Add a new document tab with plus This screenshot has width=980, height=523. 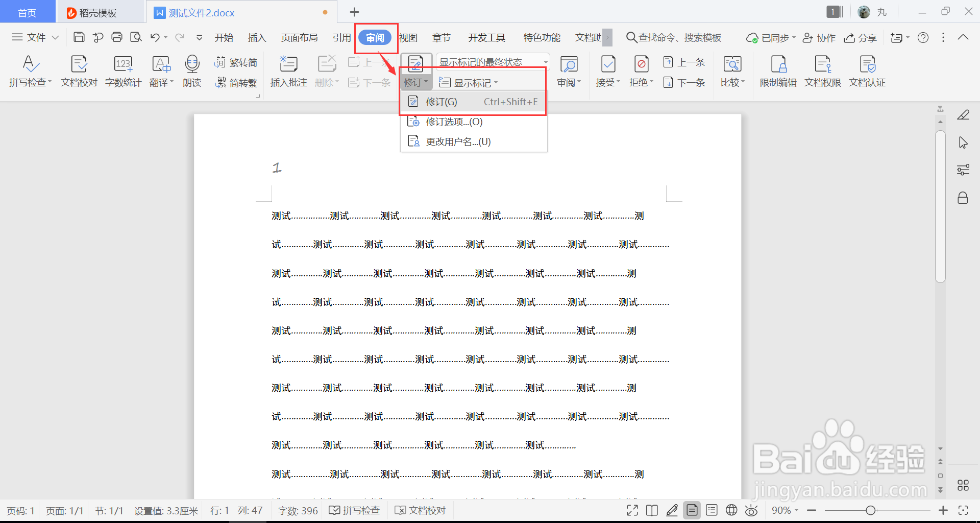354,12
